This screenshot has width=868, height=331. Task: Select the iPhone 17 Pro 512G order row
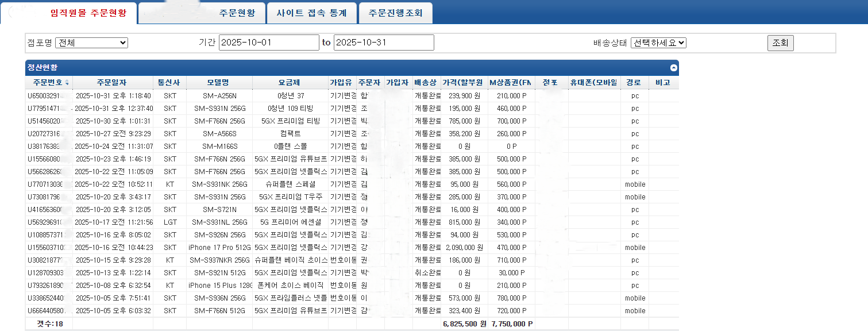219,248
